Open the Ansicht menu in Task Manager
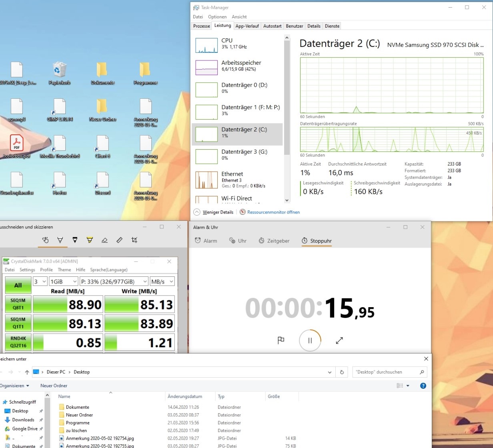Screen dimensions: 493x448 239,17
